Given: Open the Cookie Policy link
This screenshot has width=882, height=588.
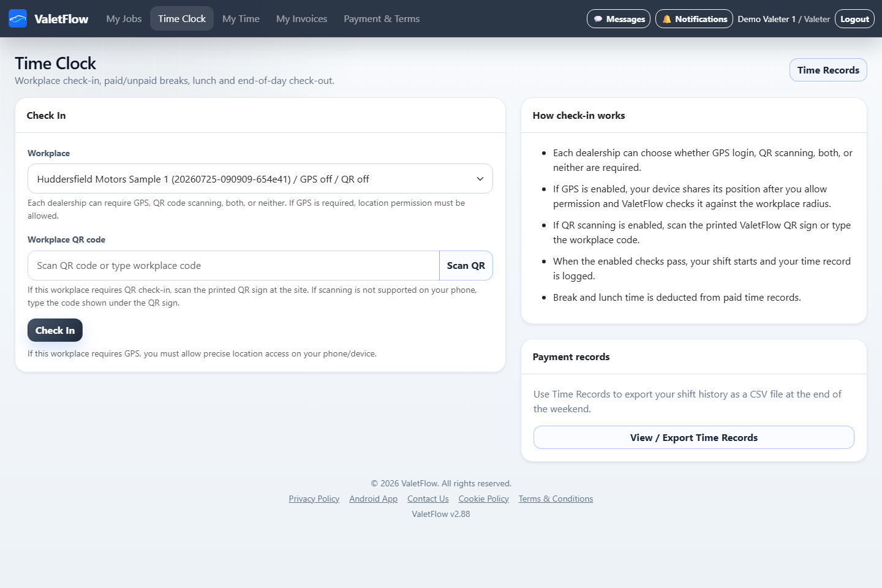Looking at the screenshot, I should coord(483,499).
